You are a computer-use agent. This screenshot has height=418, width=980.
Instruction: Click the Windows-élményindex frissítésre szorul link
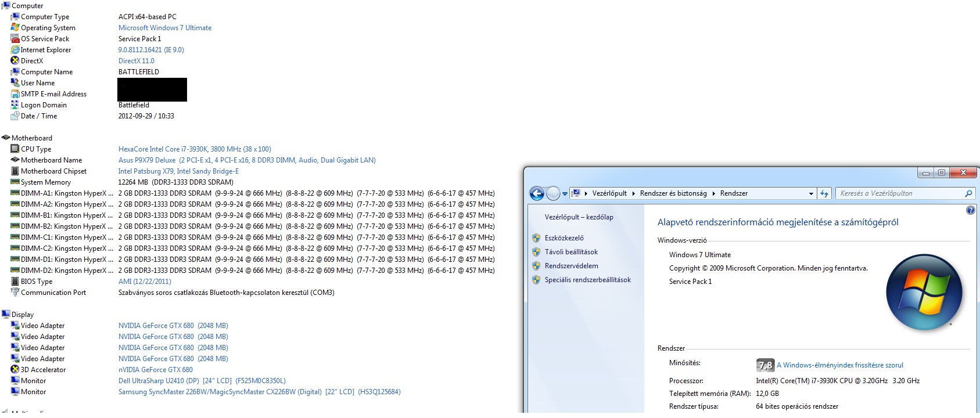[840, 365]
